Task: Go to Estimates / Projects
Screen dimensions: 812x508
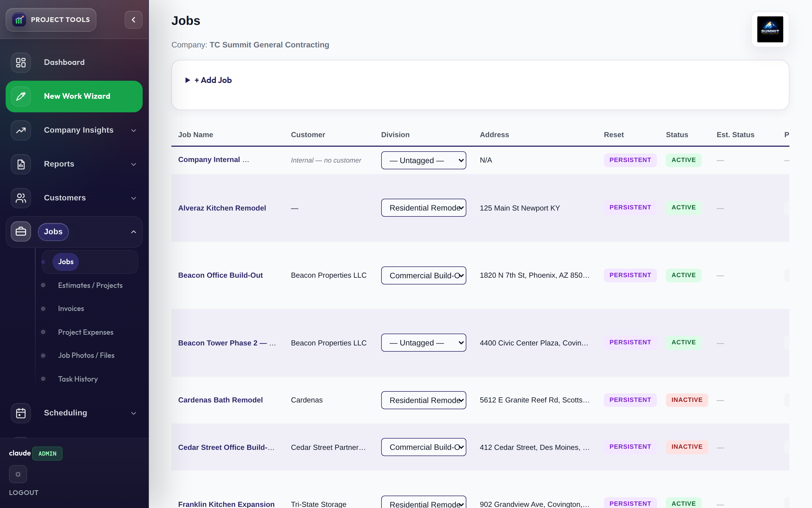Action: tap(90, 285)
